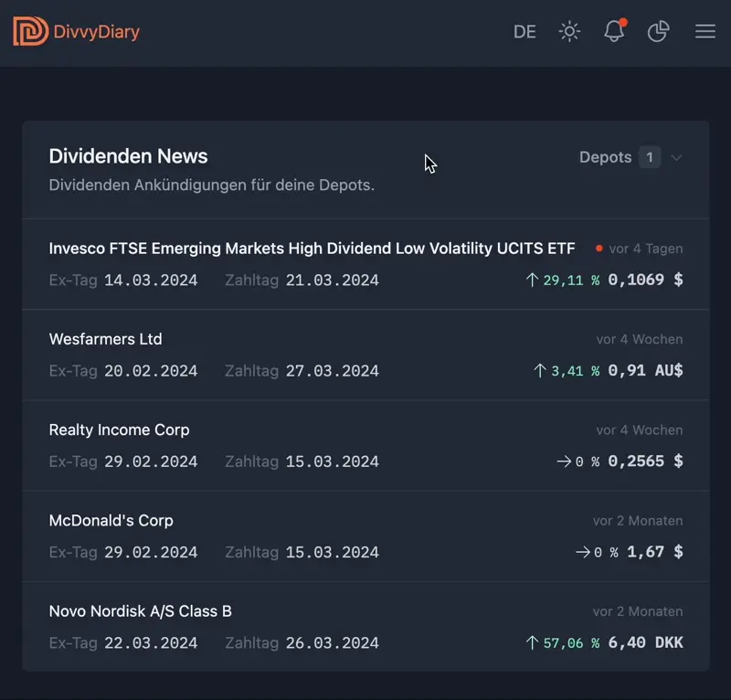The width and height of the screenshot is (731, 700).
Task: Switch language using DE selector
Action: point(524,32)
